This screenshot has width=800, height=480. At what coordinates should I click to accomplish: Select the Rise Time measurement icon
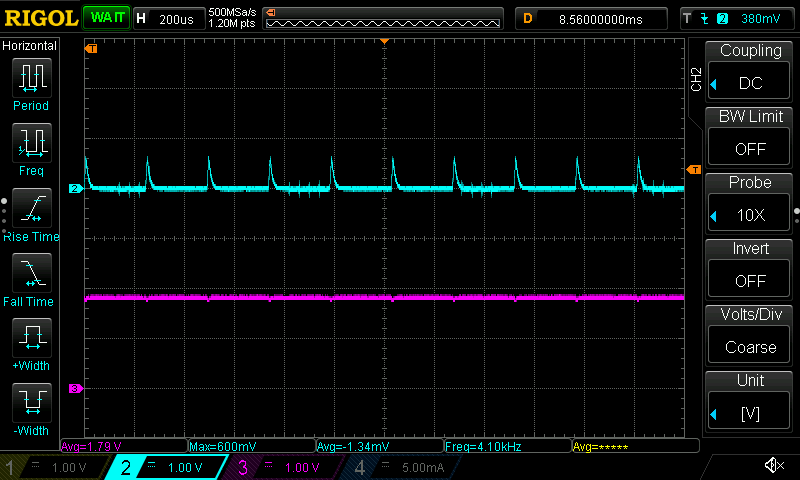(32, 208)
